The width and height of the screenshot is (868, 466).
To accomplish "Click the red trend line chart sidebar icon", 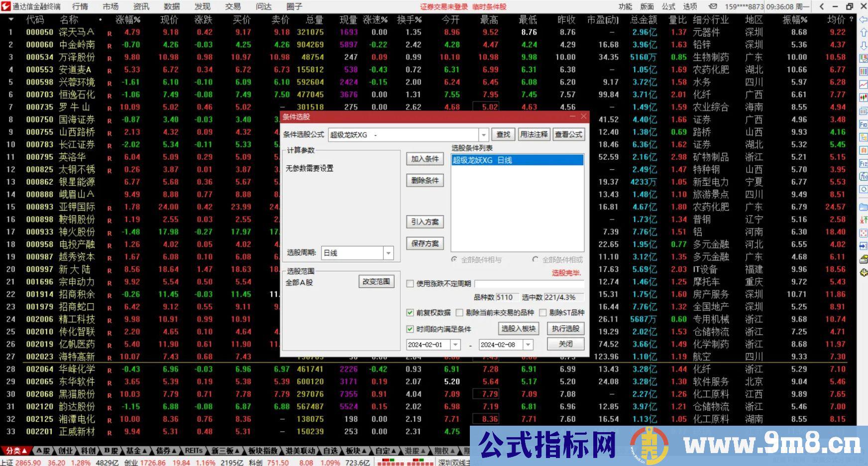I will point(864,85).
